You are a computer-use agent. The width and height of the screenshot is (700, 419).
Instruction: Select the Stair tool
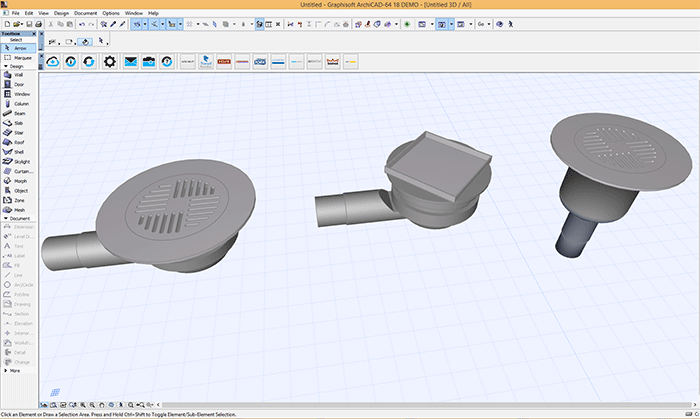18,133
